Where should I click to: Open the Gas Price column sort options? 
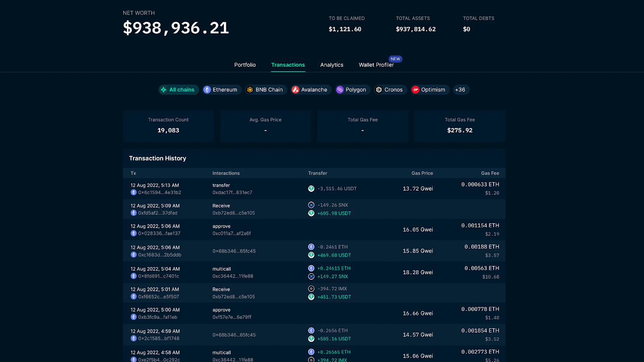point(422,173)
